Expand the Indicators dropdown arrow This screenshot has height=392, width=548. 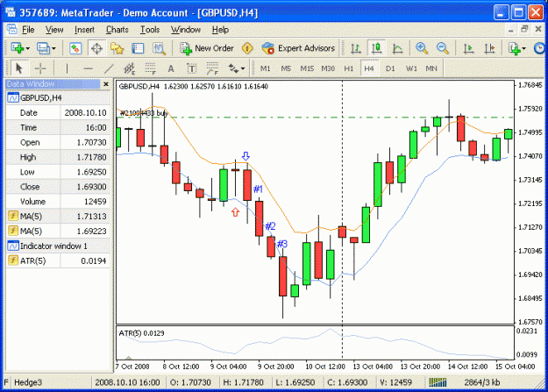pyautogui.click(x=523, y=48)
